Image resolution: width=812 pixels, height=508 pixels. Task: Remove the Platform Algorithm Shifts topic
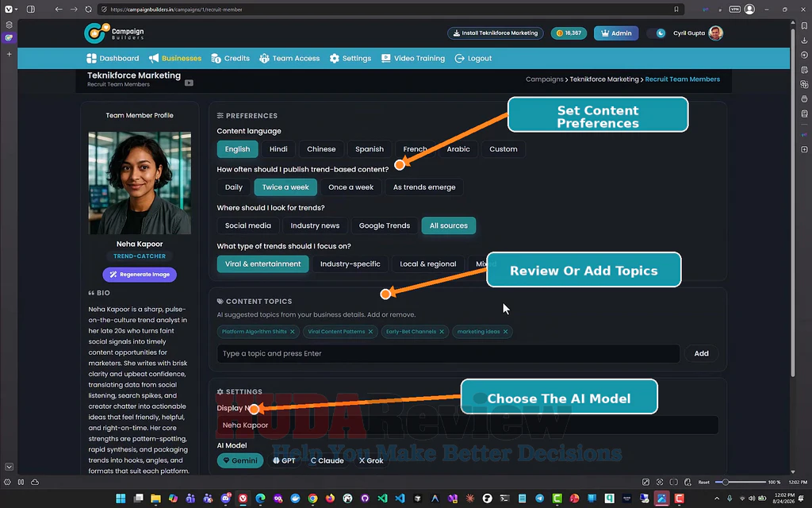[292, 332]
